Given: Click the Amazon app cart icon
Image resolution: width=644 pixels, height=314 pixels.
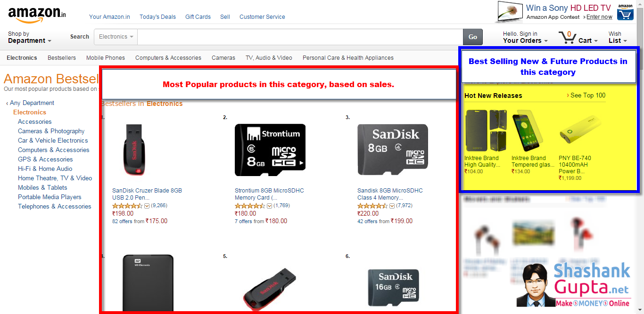Looking at the screenshot, I should 625,12.
